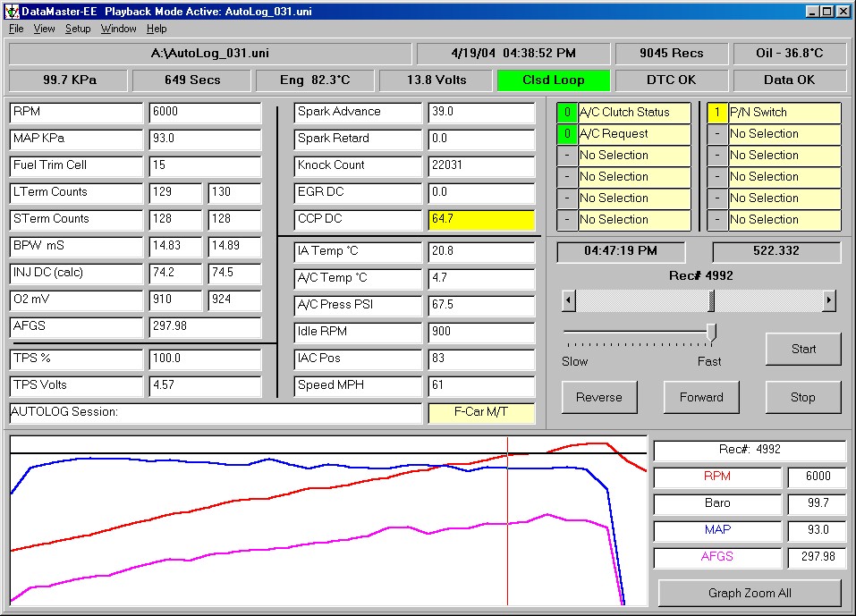Select the RPM graph channel label

pos(717,477)
